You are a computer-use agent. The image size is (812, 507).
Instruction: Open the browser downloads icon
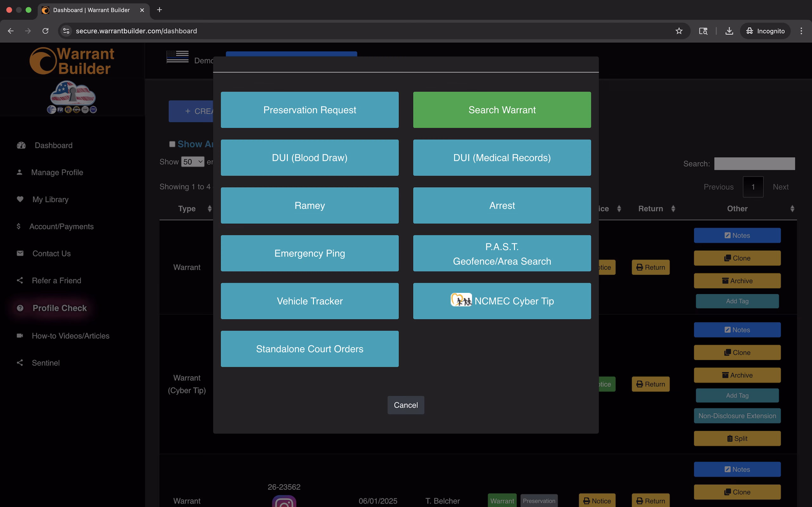click(x=729, y=31)
